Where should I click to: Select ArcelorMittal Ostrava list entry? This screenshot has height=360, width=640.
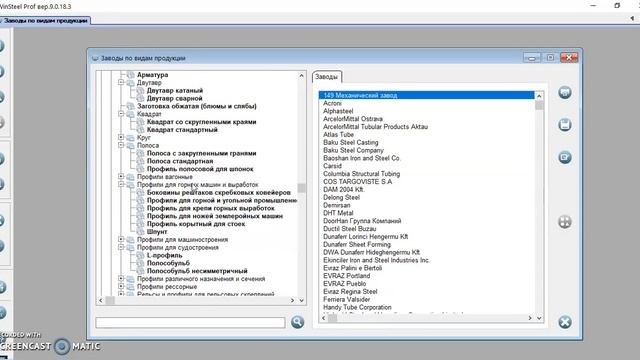click(x=353, y=119)
